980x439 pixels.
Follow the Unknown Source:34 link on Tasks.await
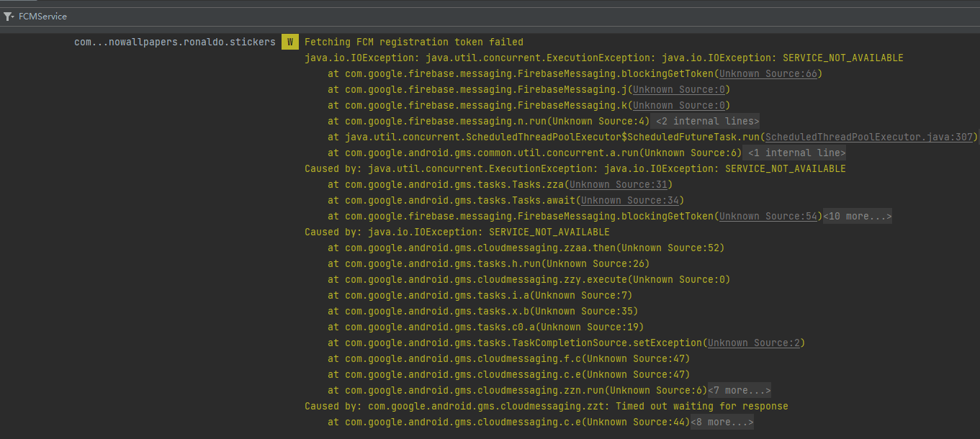click(629, 200)
